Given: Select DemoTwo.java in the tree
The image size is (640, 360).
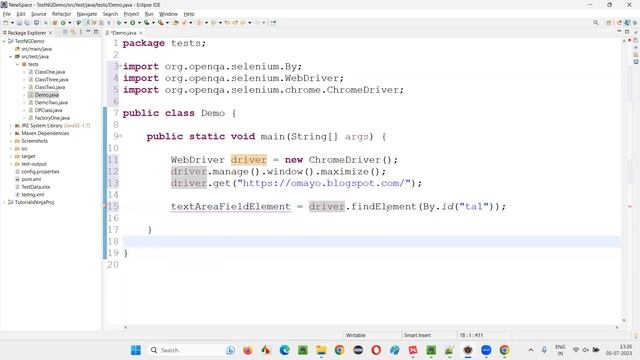Looking at the screenshot, I should click(x=51, y=103).
